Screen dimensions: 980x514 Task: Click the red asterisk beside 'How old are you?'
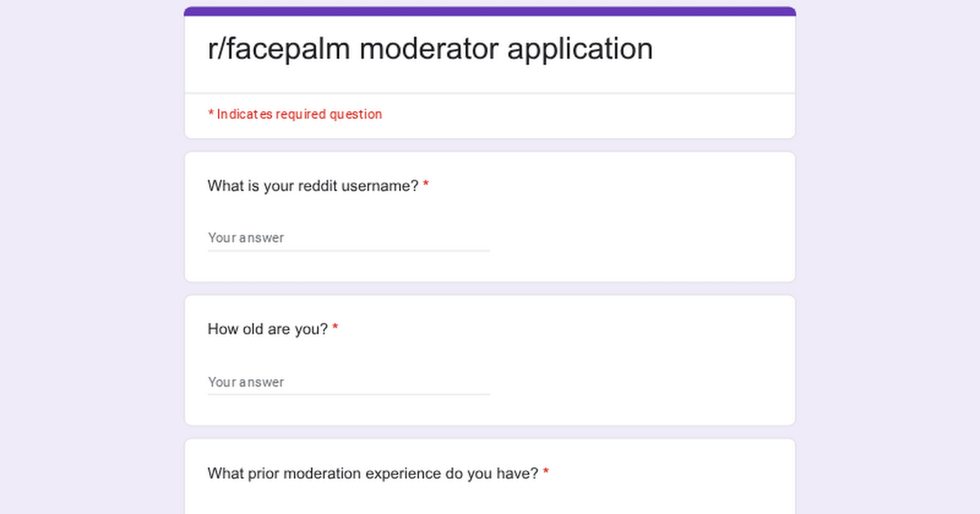[336, 330]
